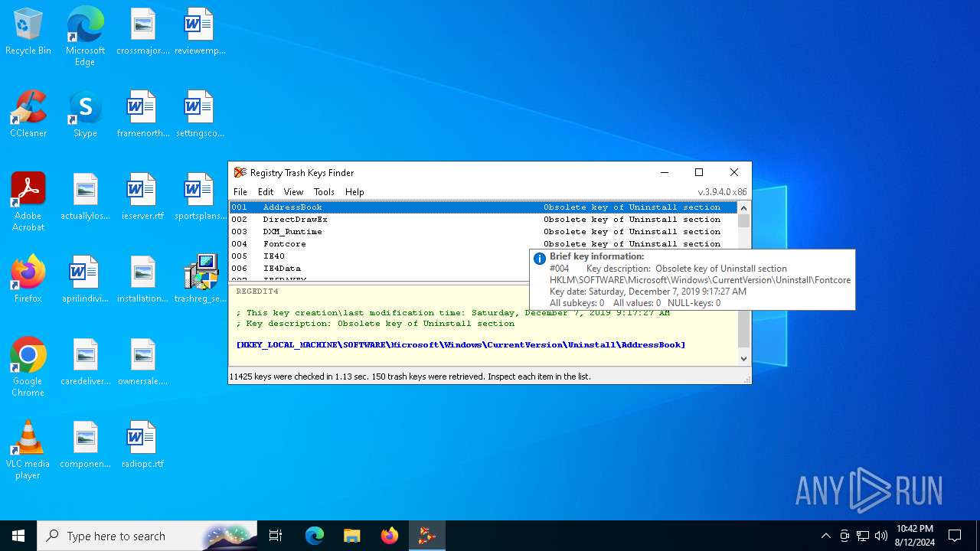Select the framenorth Word document icon
980x551 pixels.
(142, 114)
